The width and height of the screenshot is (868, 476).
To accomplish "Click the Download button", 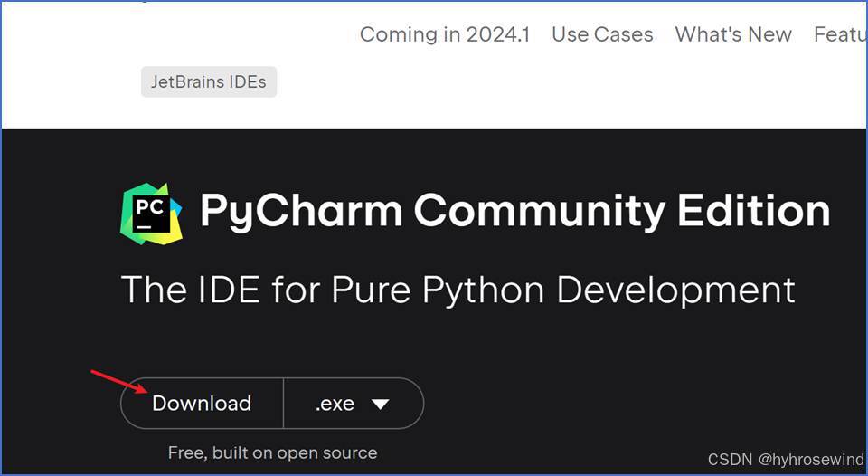I will 202,404.
